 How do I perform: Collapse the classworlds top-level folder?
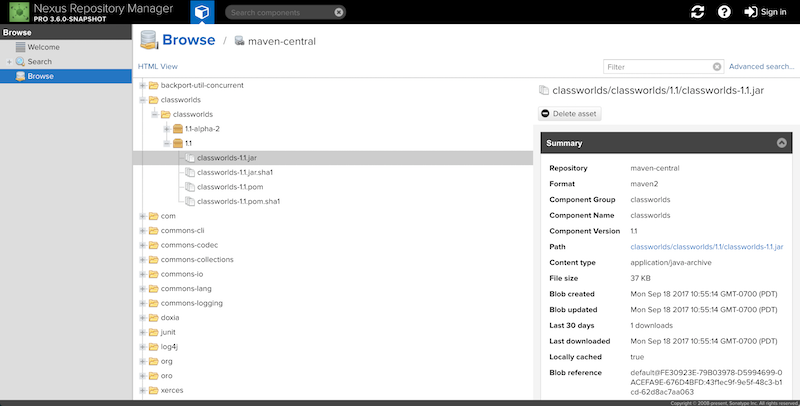tap(142, 100)
